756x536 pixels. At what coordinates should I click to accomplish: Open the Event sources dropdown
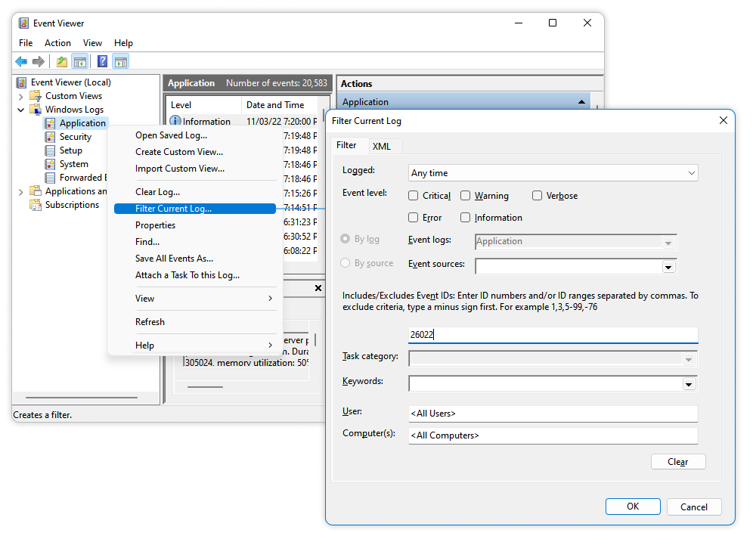pyautogui.click(x=668, y=267)
